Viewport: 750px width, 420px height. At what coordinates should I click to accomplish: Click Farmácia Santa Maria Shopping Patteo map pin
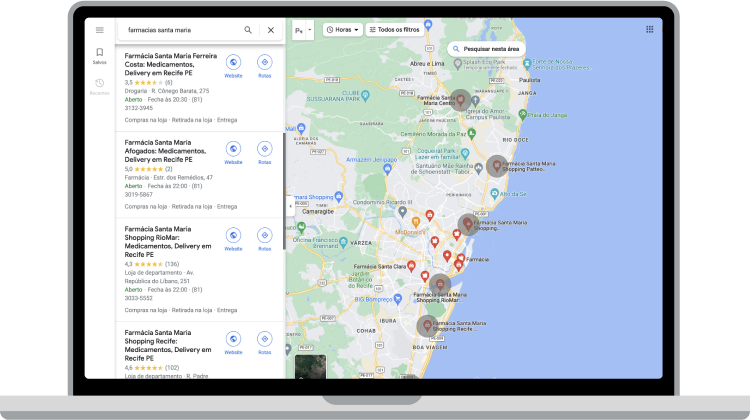(496, 166)
